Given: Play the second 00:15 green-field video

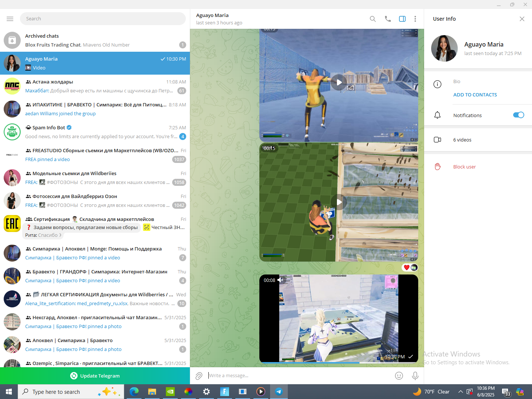Looking at the screenshot, I should [339, 202].
